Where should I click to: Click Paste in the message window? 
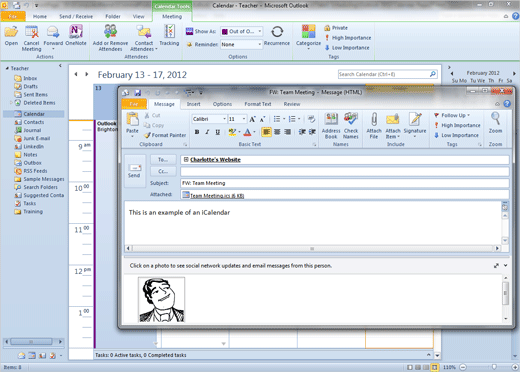pyautogui.click(x=132, y=125)
